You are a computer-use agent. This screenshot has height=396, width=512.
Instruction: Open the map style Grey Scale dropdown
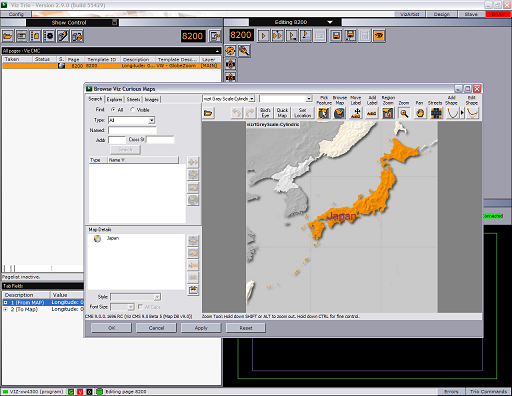252,99
